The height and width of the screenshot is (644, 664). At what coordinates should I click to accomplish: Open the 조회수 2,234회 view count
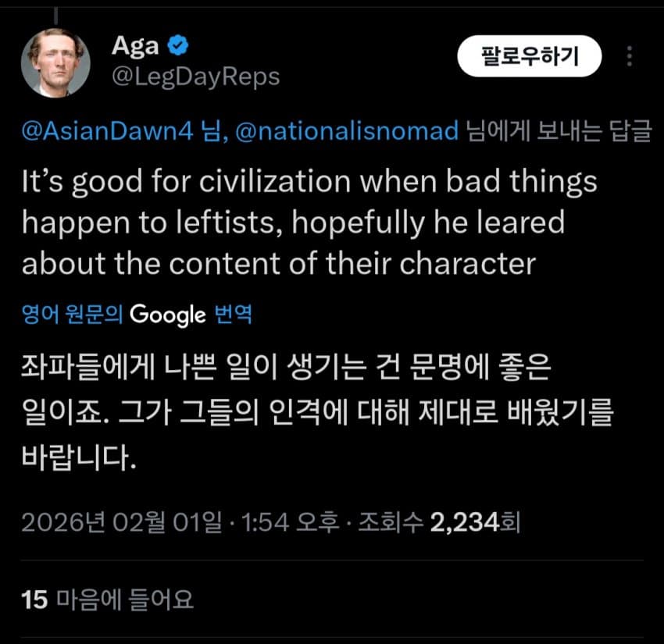tap(437, 521)
